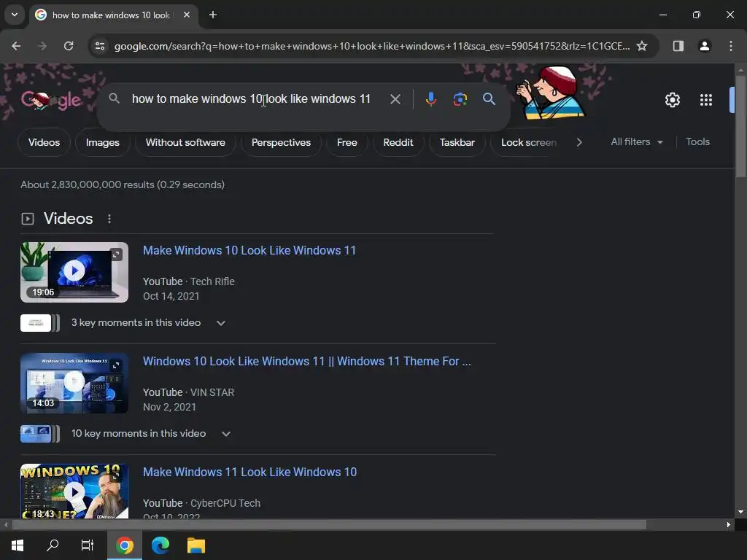
Task: Click the forward navigation arrow
Action: tap(42, 46)
